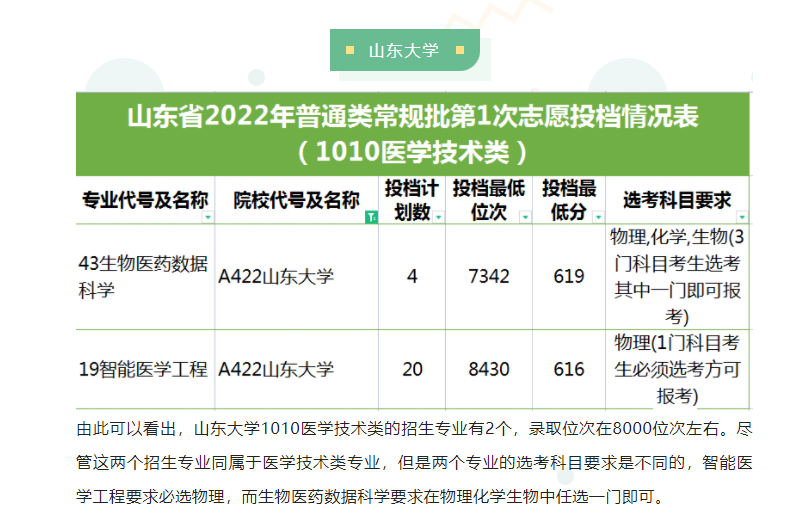Select the table title 山东省2022年普通类常规批第1次志愿投档情况表
793x525 pixels.
click(413, 116)
